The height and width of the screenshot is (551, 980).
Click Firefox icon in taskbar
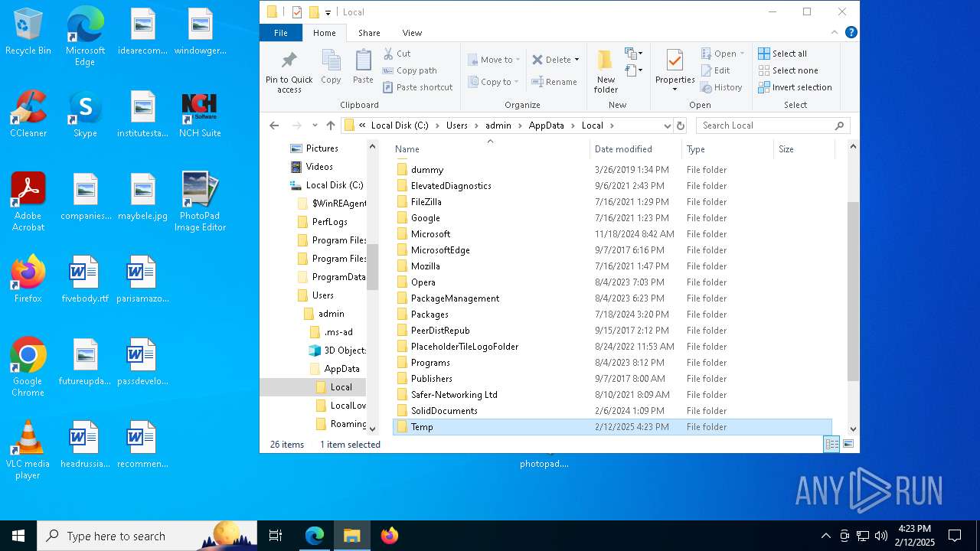[390, 536]
